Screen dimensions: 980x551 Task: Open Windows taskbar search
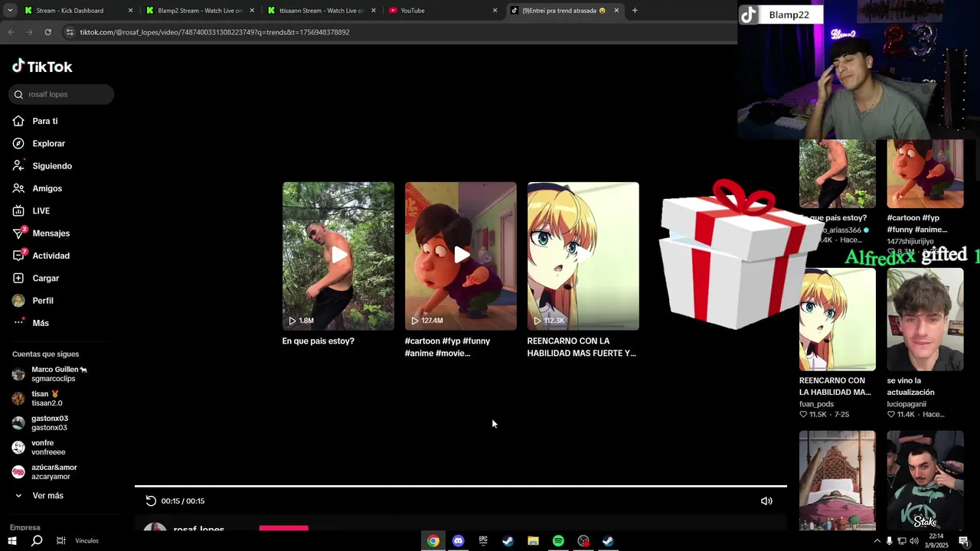click(37, 541)
